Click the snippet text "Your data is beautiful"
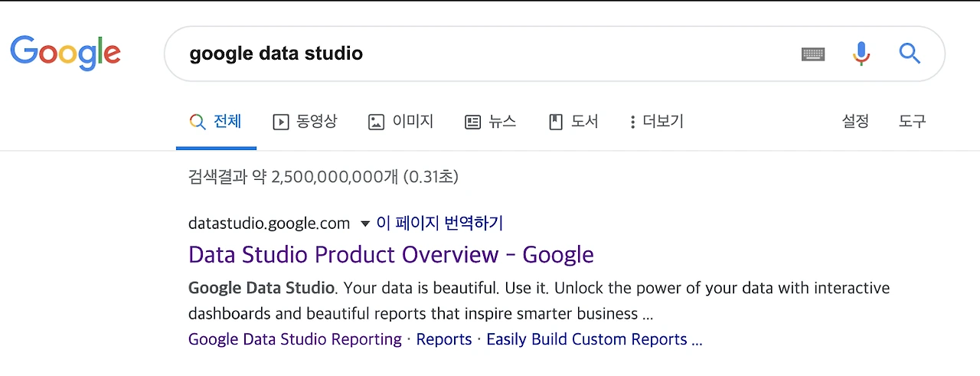Viewport: 980px width, 376px height. click(421, 289)
